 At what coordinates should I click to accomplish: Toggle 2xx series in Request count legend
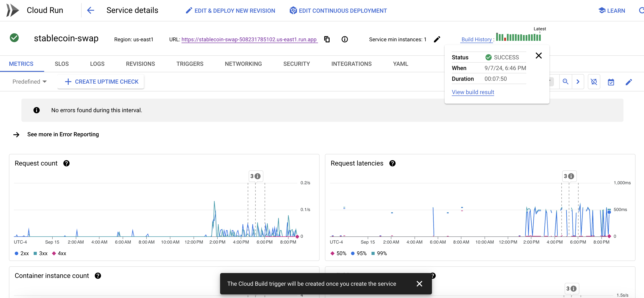coord(22,253)
